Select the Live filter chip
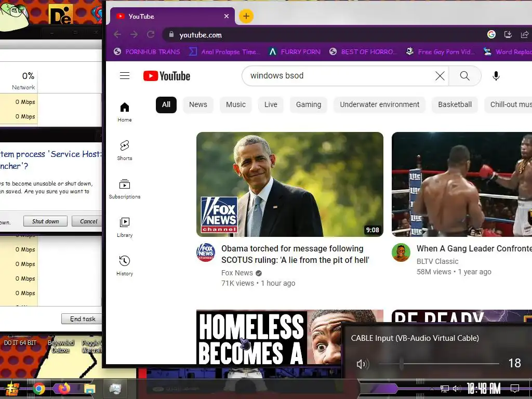The height and width of the screenshot is (399, 532). tap(271, 104)
